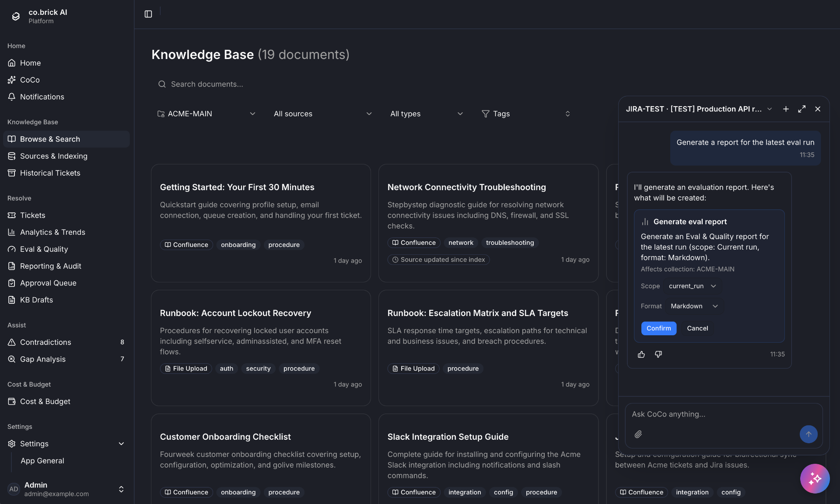This screenshot has height=504, width=840.
Task: Give thumbs up to CoCo response
Action: point(641,355)
